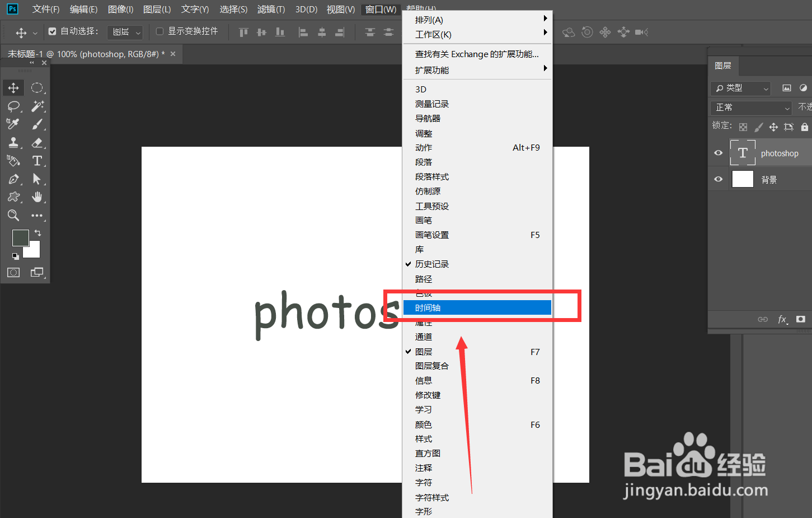Select the Eraser tool
This screenshot has width=812, height=518.
[x=37, y=143]
